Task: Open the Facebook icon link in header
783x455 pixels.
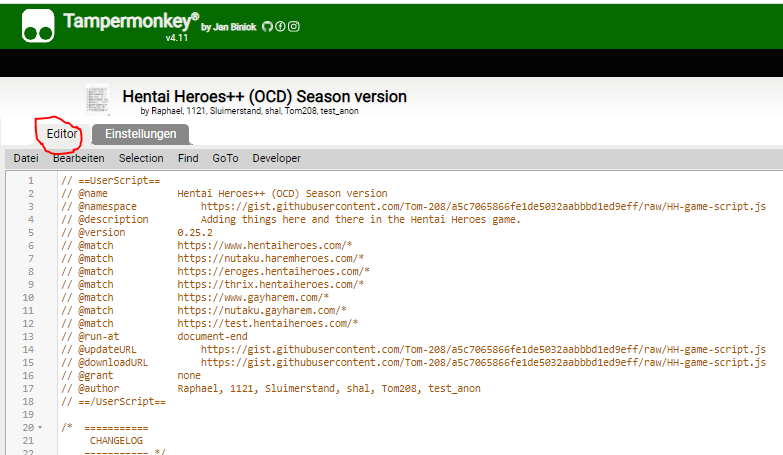Action: pyautogui.click(x=280, y=27)
